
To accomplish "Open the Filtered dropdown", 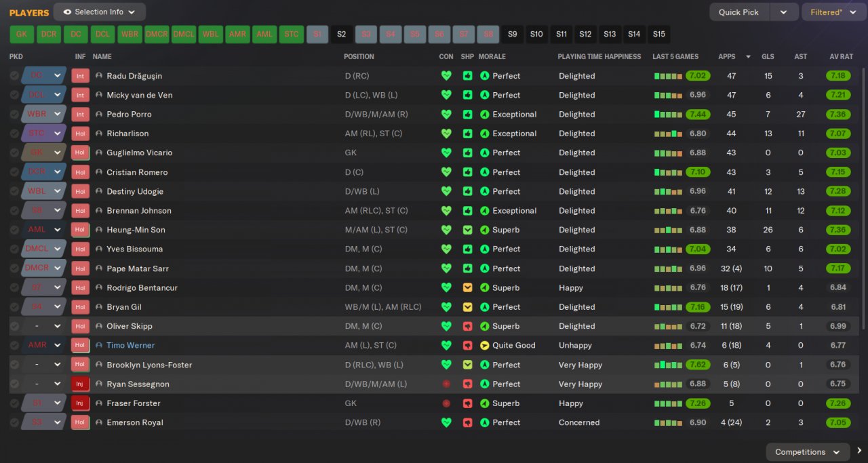I will 833,12.
